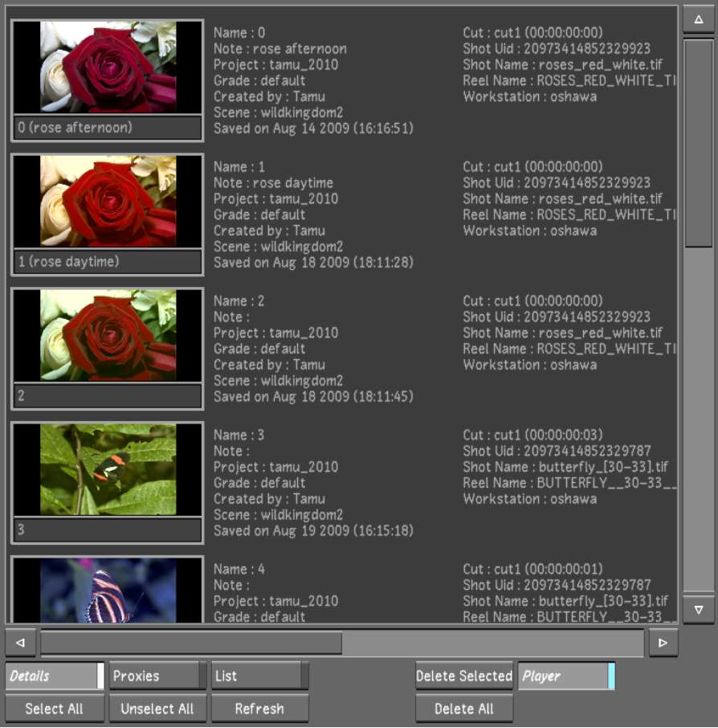
Task: Click 'Cut : cut1 (00:00:00:03)' text
Action: 532,436
